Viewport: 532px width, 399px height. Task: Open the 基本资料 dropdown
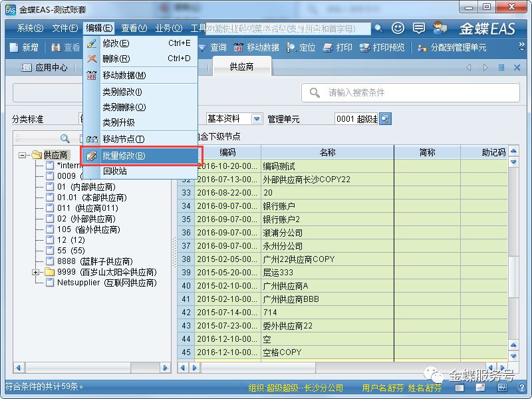(257, 119)
